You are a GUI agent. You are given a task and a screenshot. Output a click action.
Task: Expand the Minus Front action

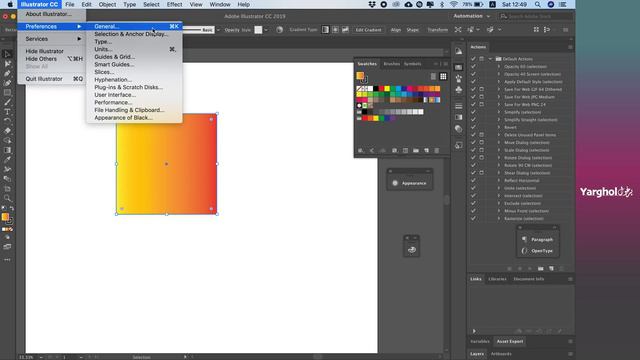coord(498,211)
